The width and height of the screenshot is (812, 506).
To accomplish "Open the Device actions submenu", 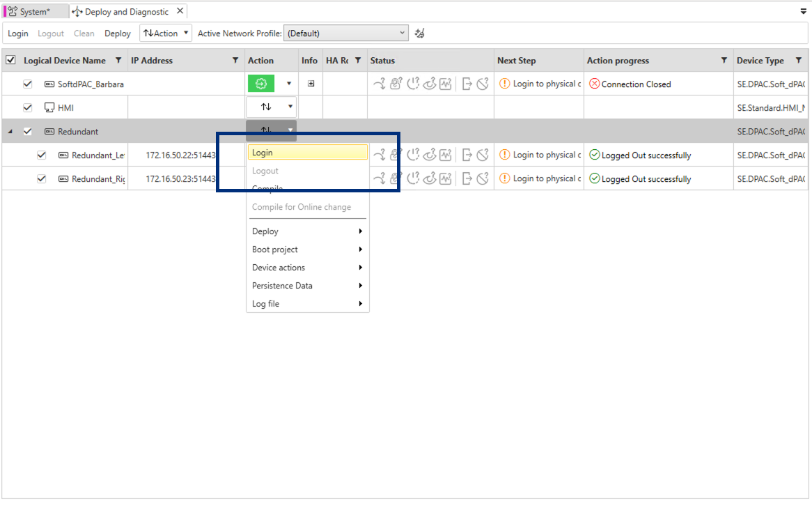I will 308,268.
